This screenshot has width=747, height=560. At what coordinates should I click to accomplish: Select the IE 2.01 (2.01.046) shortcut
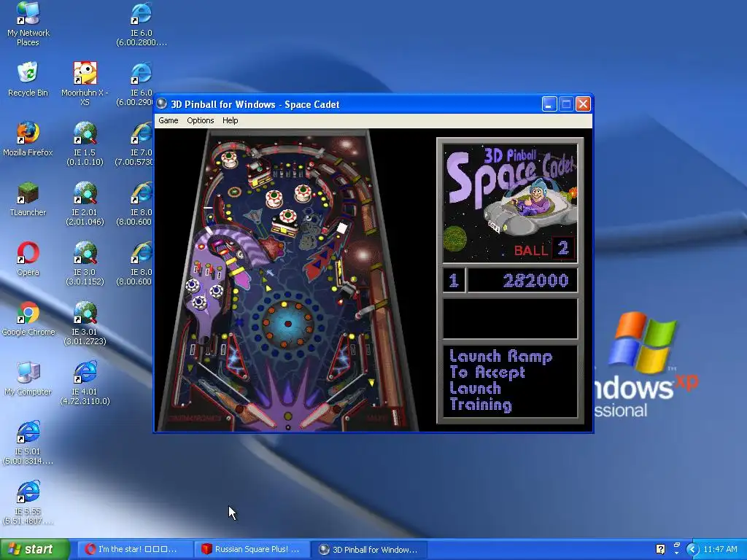(85, 204)
